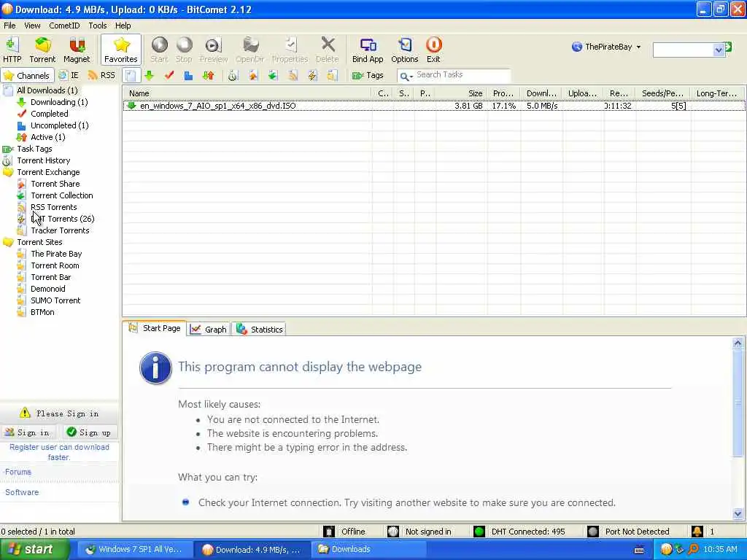Screen dimensions: 747x560
Task: Select Completed tree item
Action: [50, 114]
